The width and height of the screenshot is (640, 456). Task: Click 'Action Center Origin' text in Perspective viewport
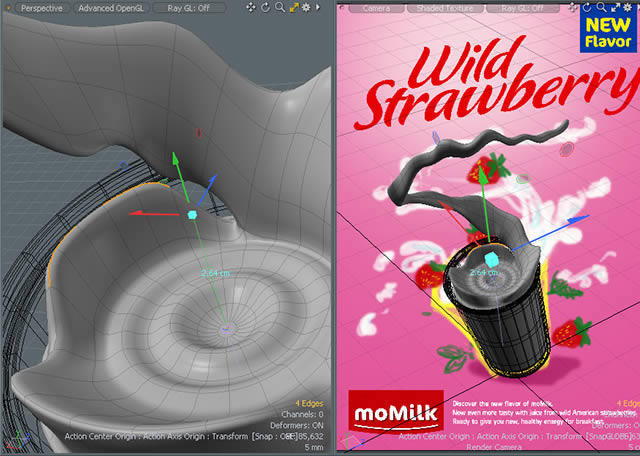(x=100, y=436)
